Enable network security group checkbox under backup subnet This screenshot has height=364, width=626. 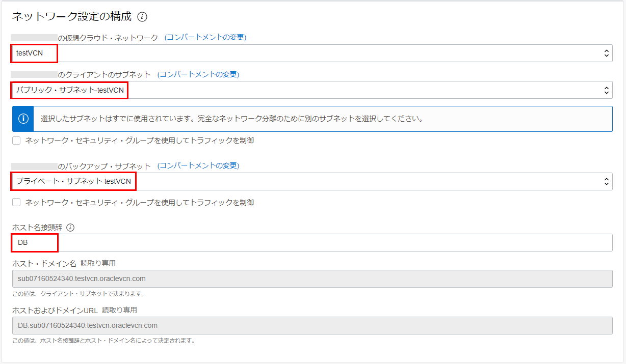pyautogui.click(x=16, y=202)
